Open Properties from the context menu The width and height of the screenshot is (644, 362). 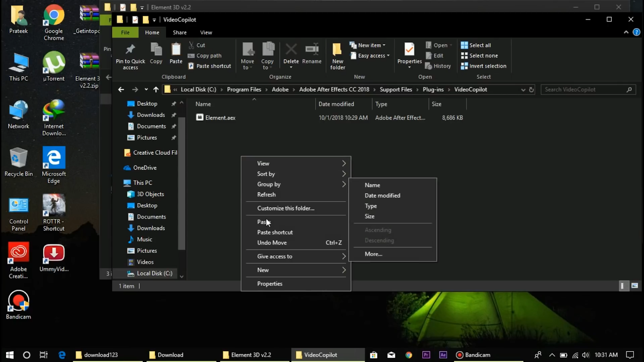pos(296,284)
